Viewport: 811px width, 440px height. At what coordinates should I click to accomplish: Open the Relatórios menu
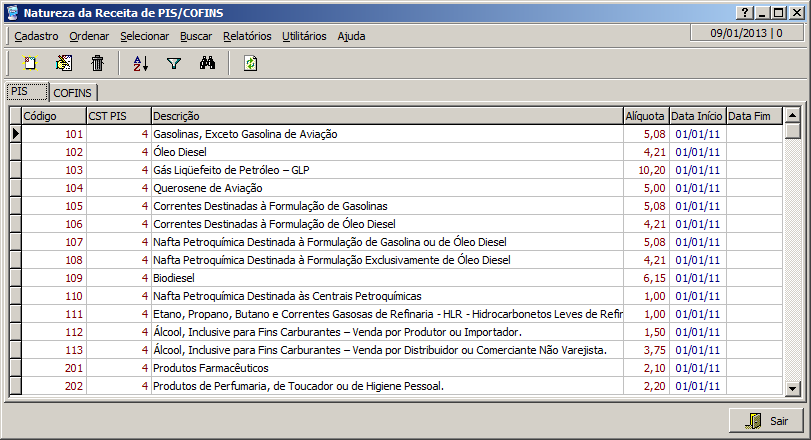point(247,36)
